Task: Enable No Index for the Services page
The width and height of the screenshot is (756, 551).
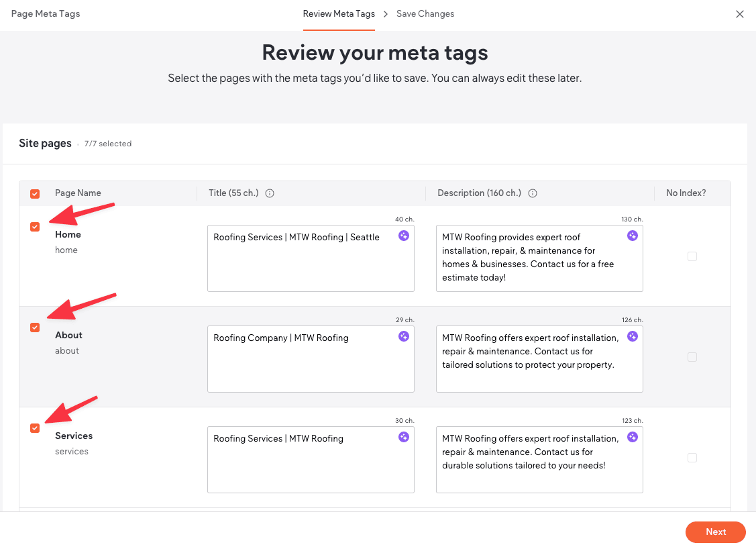Action: [x=692, y=458]
